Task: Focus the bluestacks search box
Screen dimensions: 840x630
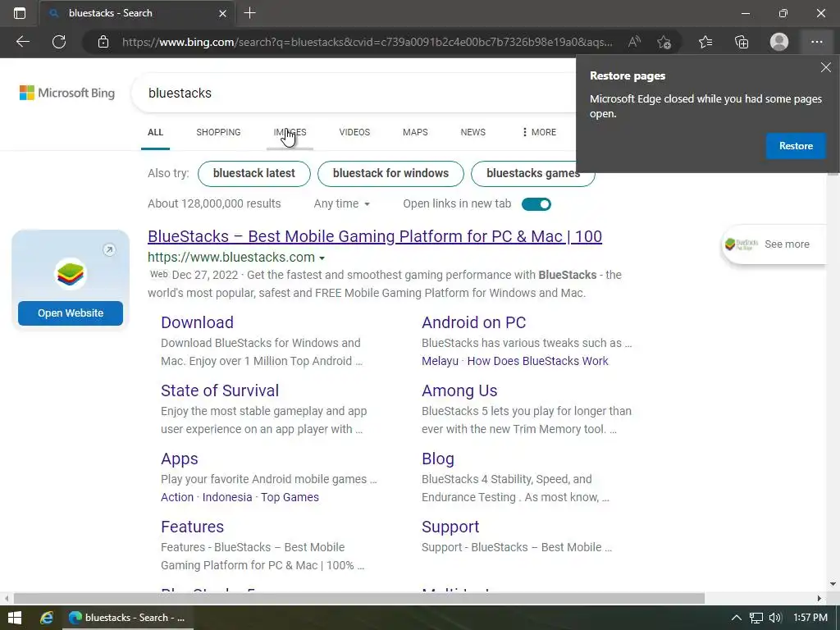Action: (x=354, y=93)
